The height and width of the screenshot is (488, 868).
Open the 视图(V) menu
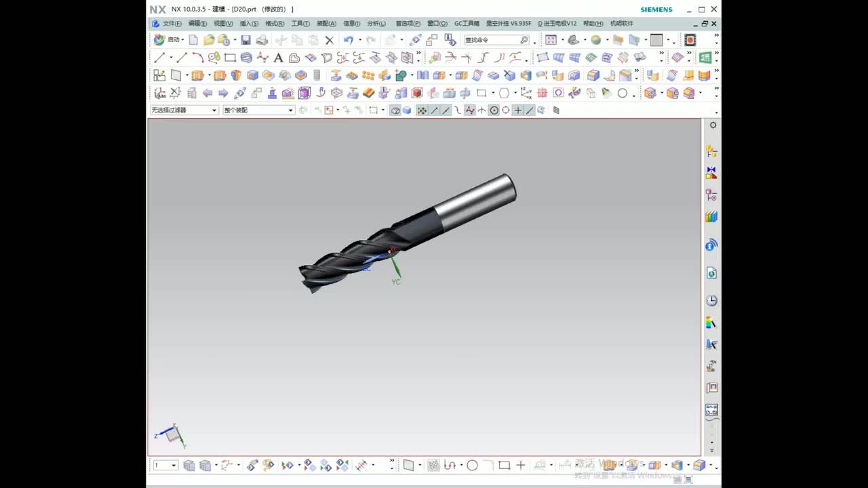point(223,24)
